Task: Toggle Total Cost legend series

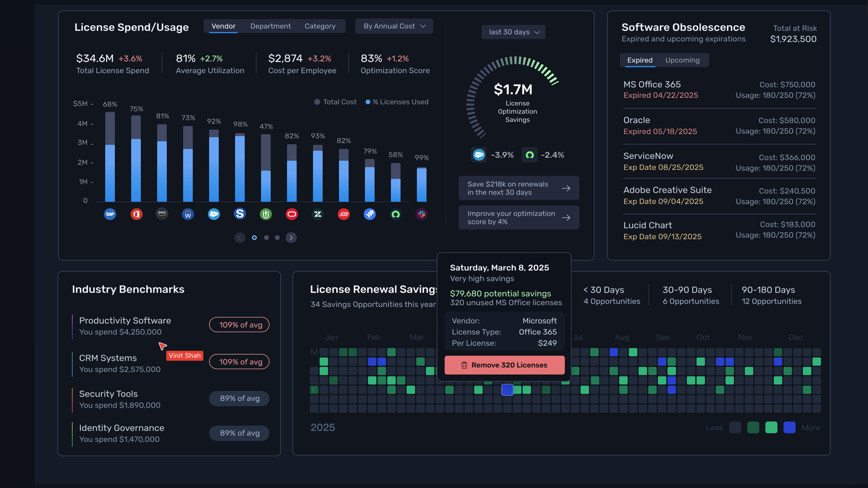Action: 335,102
